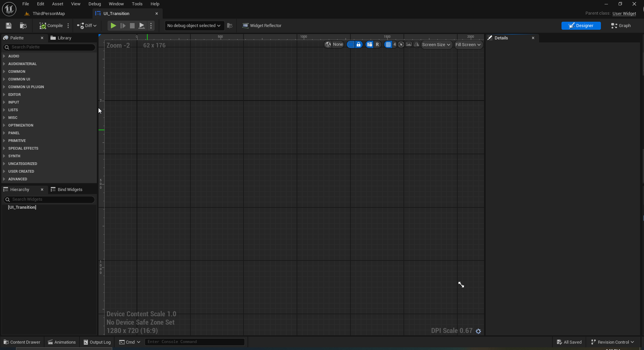Open the User Widget parent class link
This screenshot has height=350, width=644.
click(624, 14)
